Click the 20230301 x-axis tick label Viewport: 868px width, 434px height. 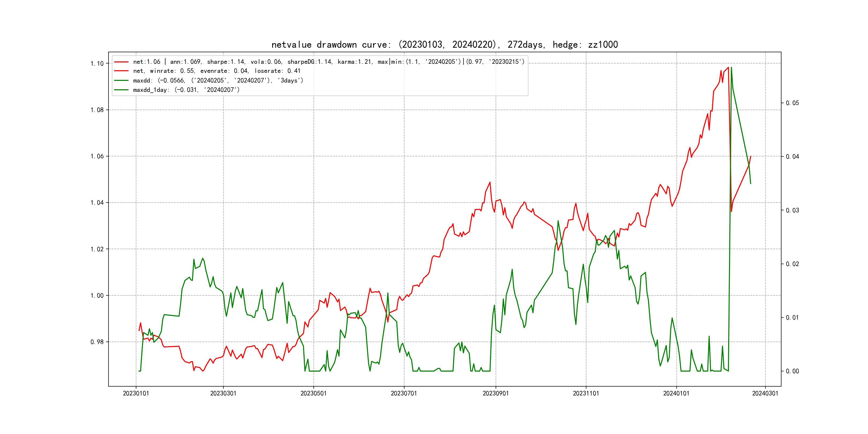pyautogui.click(x=223, y=394)
